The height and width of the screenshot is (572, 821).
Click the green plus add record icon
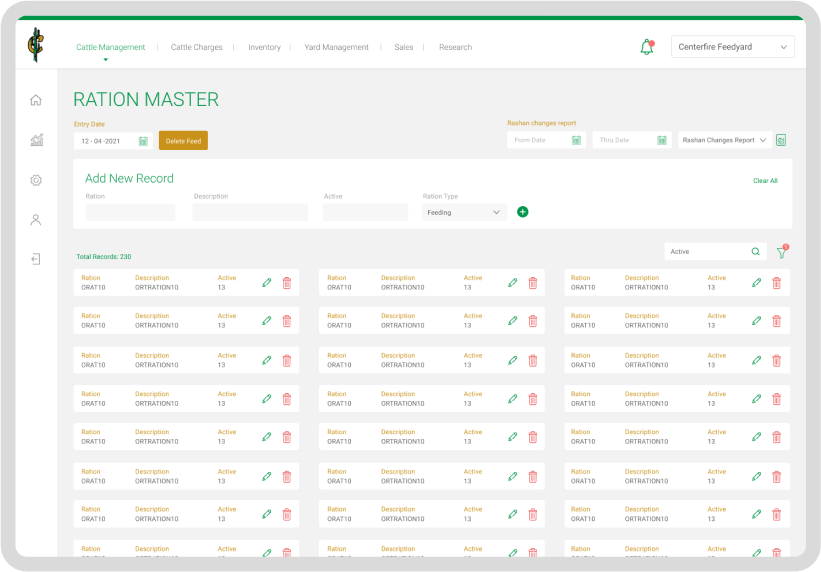[522, 212]
